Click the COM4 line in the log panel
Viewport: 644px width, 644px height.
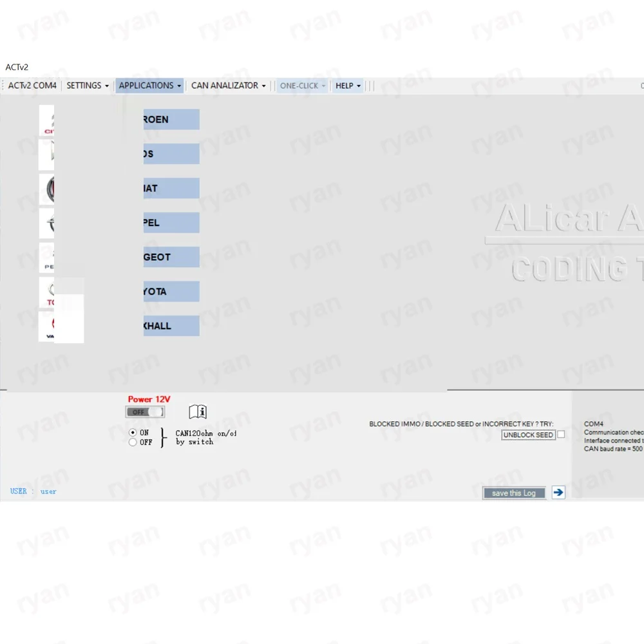tap(594, 424)
